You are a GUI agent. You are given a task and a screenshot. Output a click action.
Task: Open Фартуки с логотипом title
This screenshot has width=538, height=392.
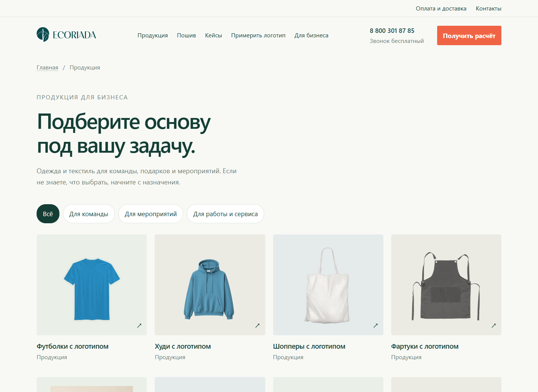click(x=425, y=346)
